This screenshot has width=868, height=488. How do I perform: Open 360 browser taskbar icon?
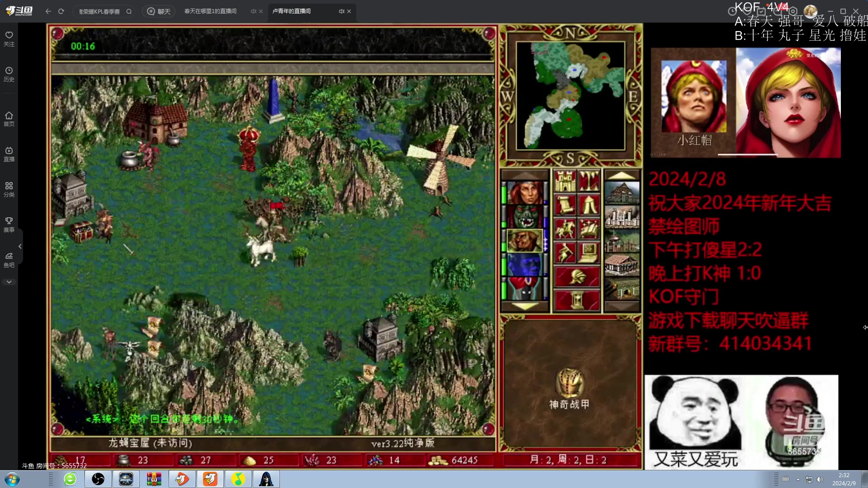(70, 479)
